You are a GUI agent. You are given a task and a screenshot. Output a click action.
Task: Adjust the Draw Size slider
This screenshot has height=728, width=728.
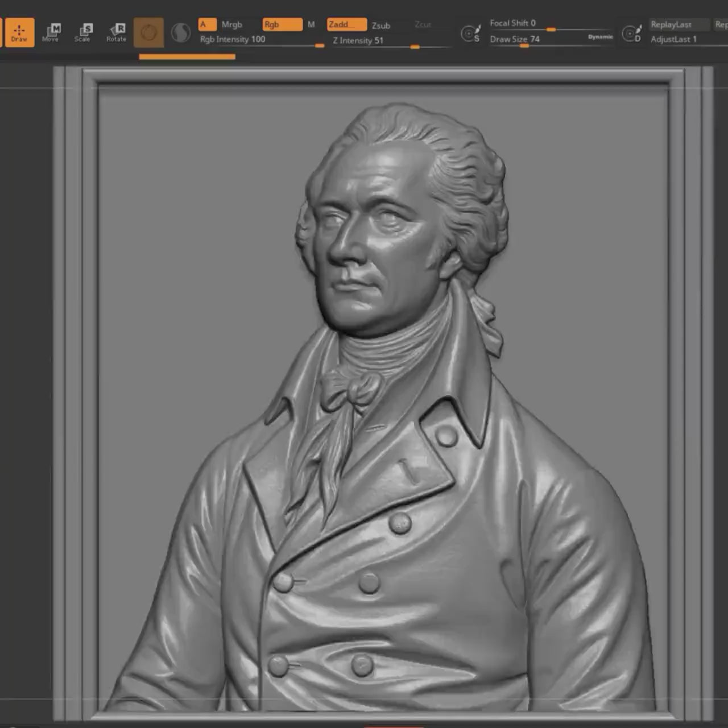coord(536,40)
